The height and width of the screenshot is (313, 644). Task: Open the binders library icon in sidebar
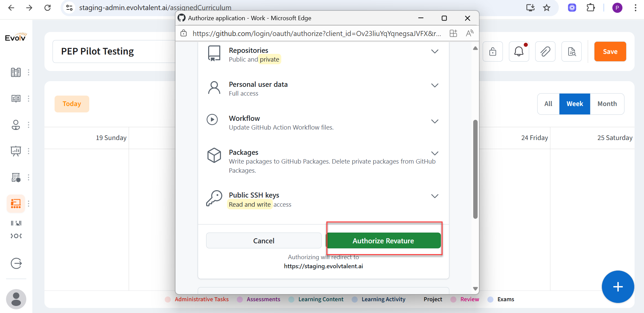click(16, 72)
